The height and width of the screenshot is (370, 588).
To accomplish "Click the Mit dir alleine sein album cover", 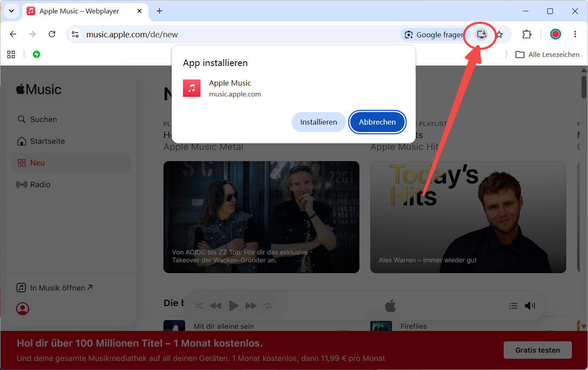I will pyautogui.click(x=174, y=326).
